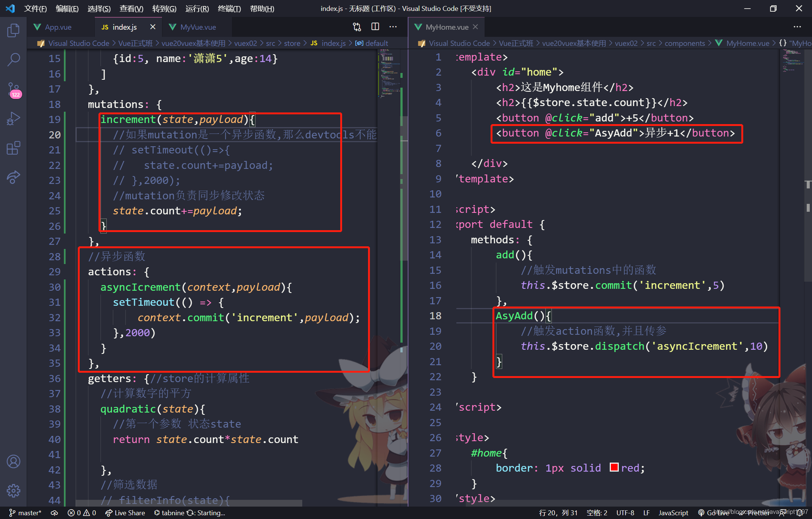Open right editor group more actions menu
The width and height of the screenshot is (812, 519).
pyautogui.click(x=797, y=27)
